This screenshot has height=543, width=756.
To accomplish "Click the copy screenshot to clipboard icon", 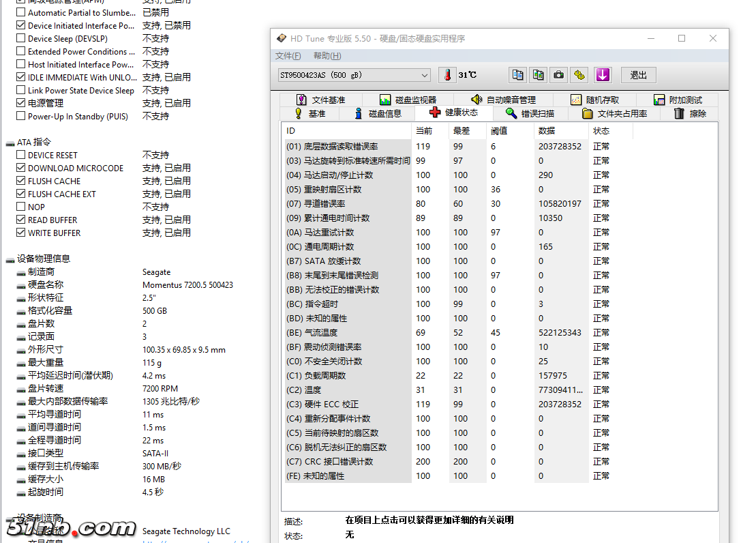I will [x=539, y=75].
